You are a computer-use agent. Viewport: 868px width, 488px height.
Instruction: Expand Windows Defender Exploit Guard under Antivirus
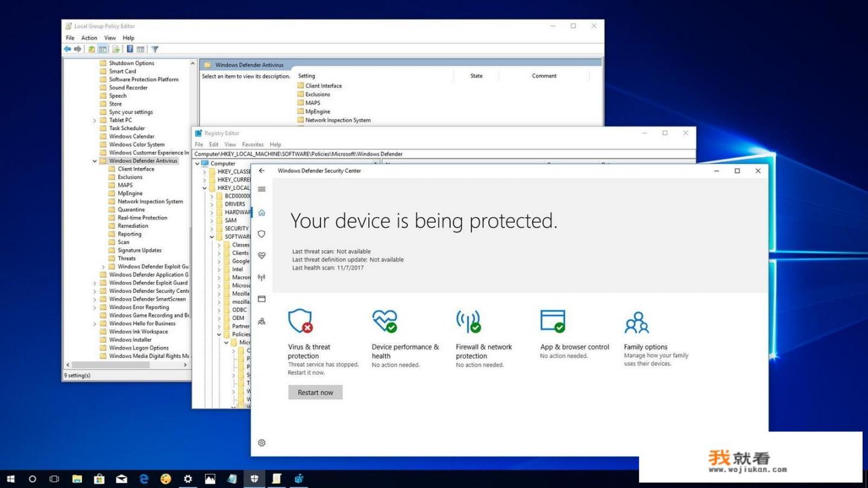tap(103, 267)
